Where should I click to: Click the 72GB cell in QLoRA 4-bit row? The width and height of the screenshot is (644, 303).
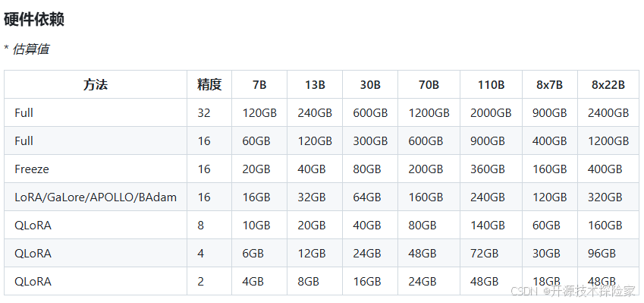click(484, 253)
